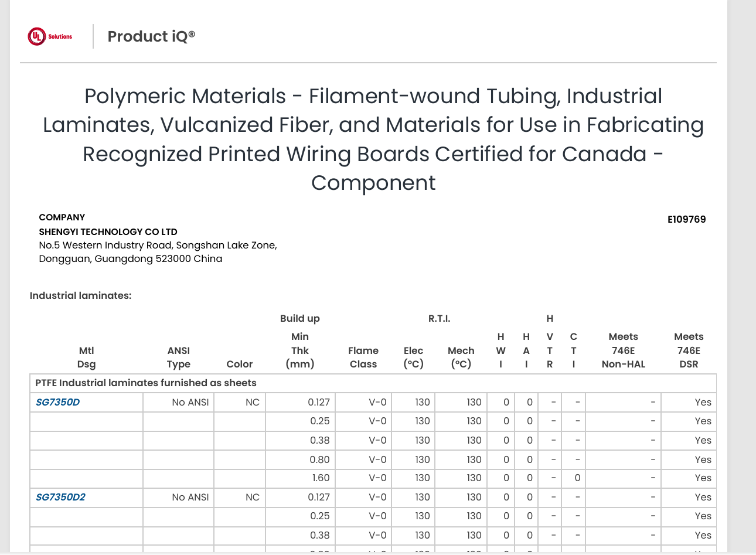Image resolution: width=756 pixels, height=555 pixels.
Task: Click the COMPANY label above the address
Action: click(x=62, y=217)
